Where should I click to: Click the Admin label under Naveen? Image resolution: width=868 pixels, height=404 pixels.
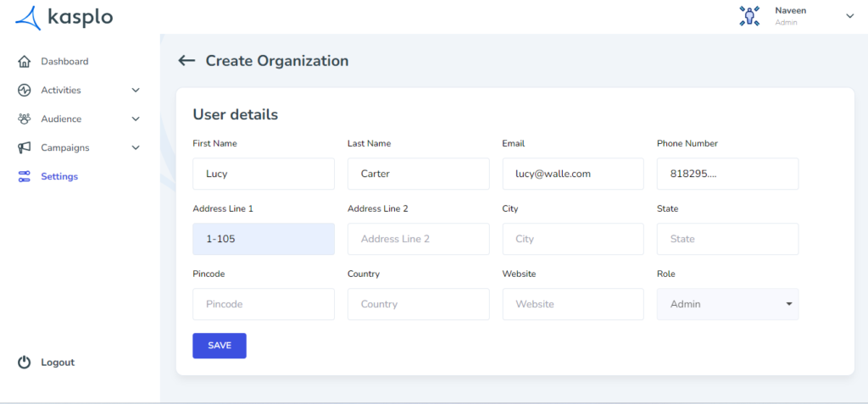click(x=786, y=23)
